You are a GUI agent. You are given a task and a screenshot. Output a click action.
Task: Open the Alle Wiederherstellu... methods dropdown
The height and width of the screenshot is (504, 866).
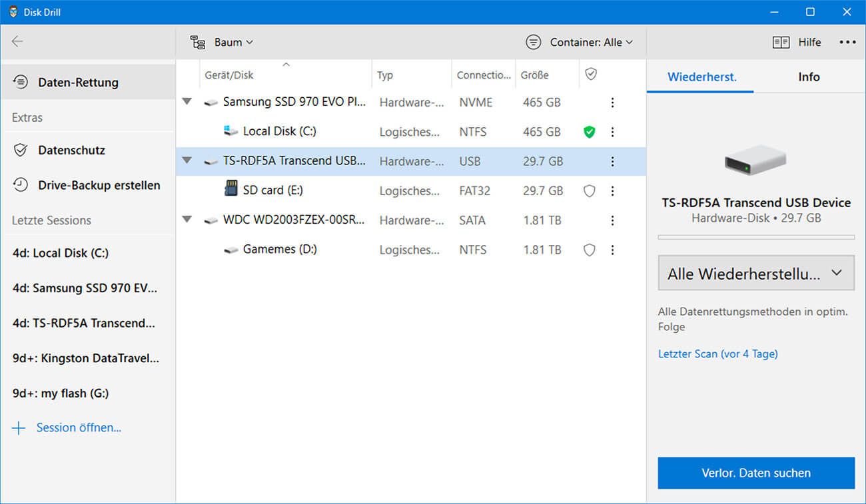(756, 273)
